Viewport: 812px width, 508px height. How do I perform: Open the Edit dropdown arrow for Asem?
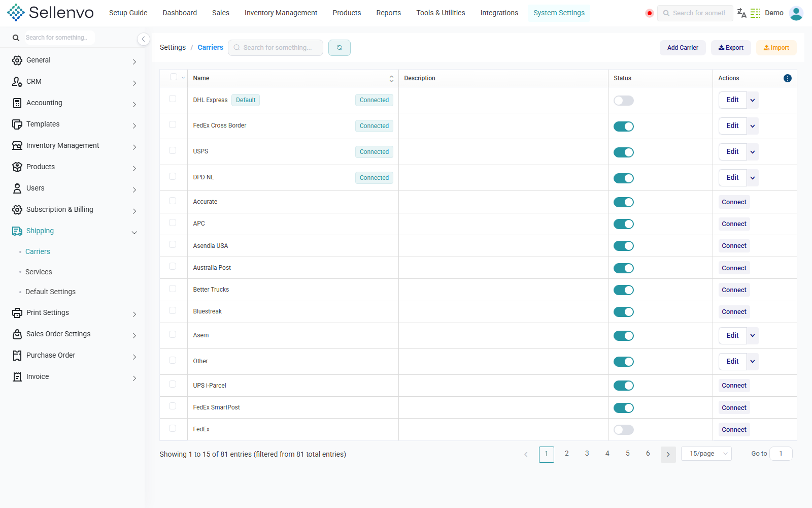753,336
